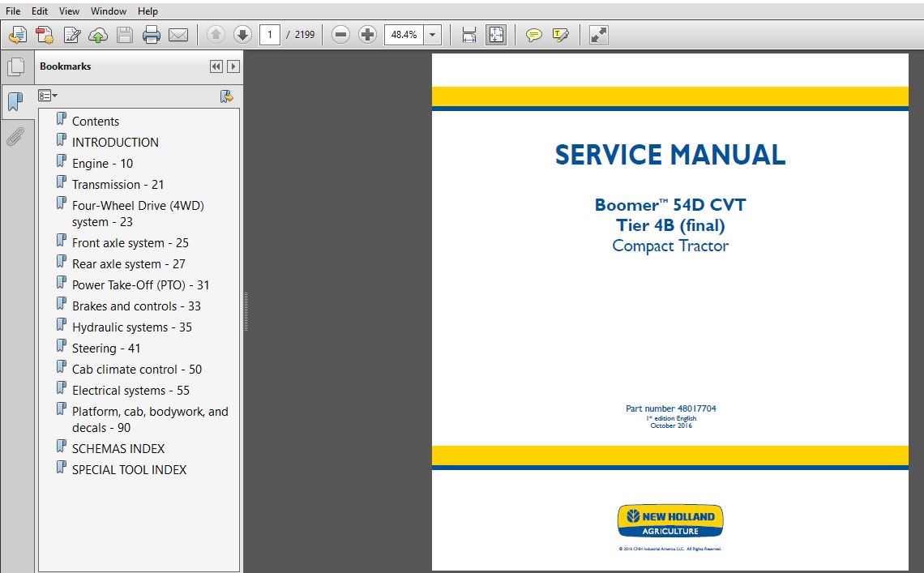Image resolution: width=924 pixels, height=573 pixels.
Task: Click the highlight text tool icon
Action: tap(560, 36)
